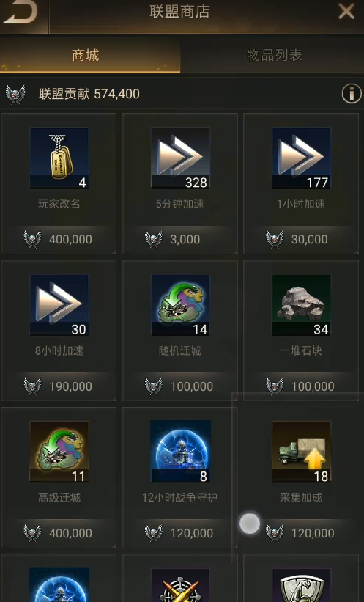The width and height of the screenshot is (364, 602).
Task: Open the alliance contribution info icon
Action: click(x=352, y=93)
